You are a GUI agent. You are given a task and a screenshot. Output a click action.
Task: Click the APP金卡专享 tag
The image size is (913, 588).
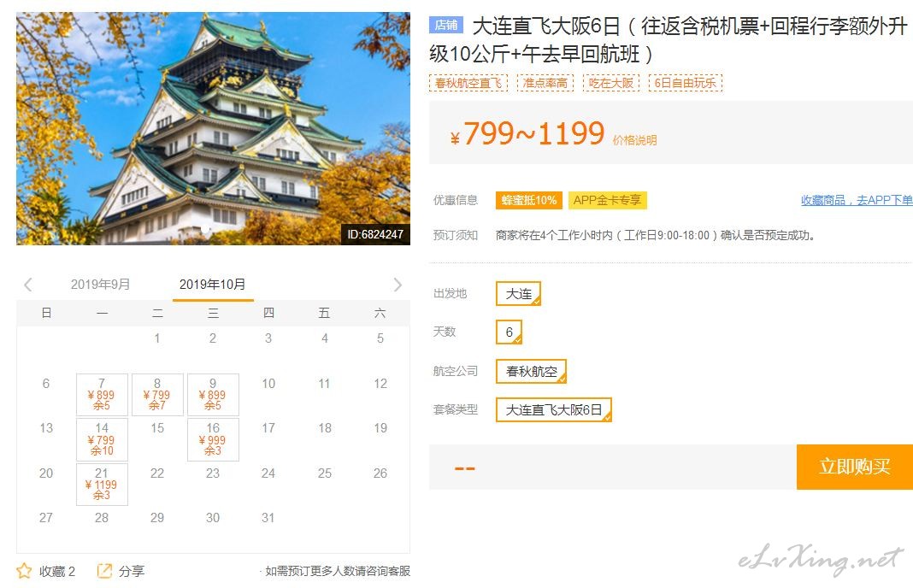coord(607,200)
